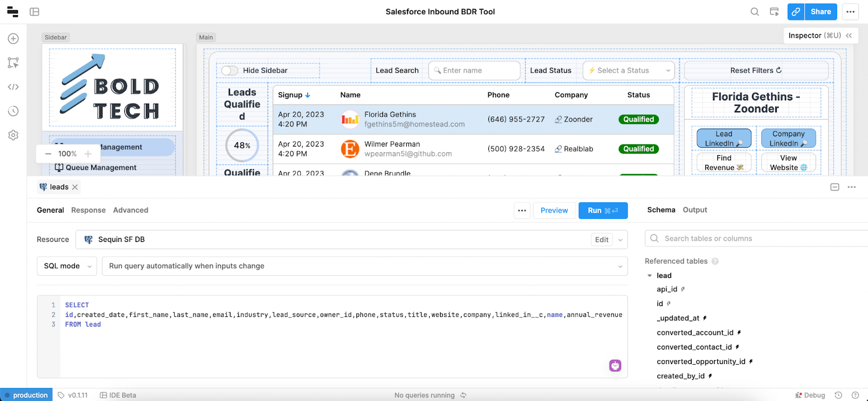Switch to the Output tab
The width and height of the screenshot is (868, 401).
[x=695, y=209]
